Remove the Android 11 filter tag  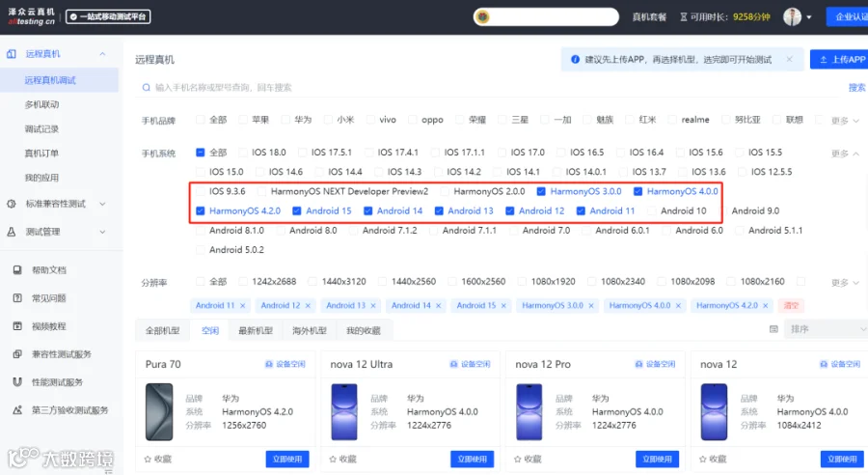click(242, 305)
